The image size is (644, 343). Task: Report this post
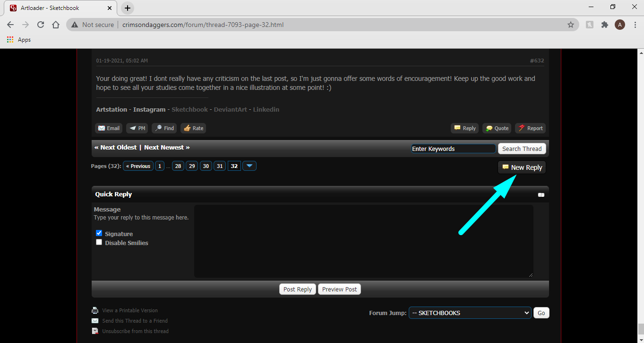pos(530,128)
